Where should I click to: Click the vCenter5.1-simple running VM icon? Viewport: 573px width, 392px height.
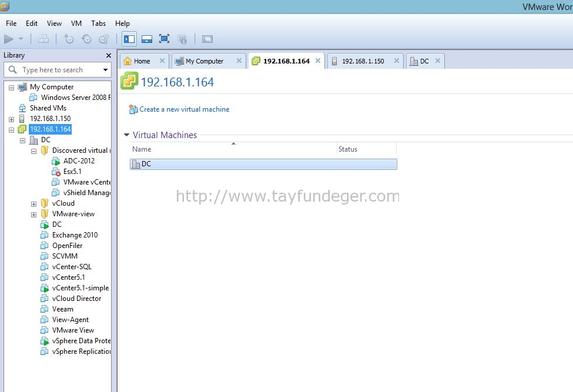coord(45,288)
